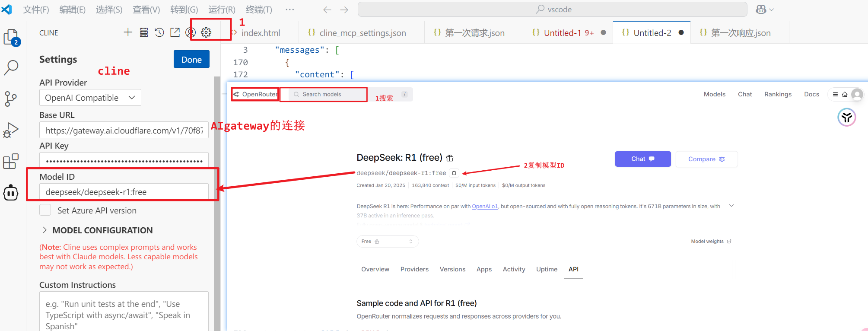868x331 pixels.
Task: Follow the OpenAI o1 link
Action: [x=485, y=207]
